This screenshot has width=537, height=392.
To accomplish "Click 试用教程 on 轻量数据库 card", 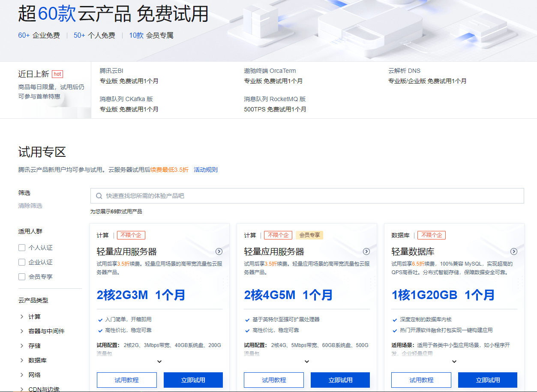I will (x=421, y=380).
